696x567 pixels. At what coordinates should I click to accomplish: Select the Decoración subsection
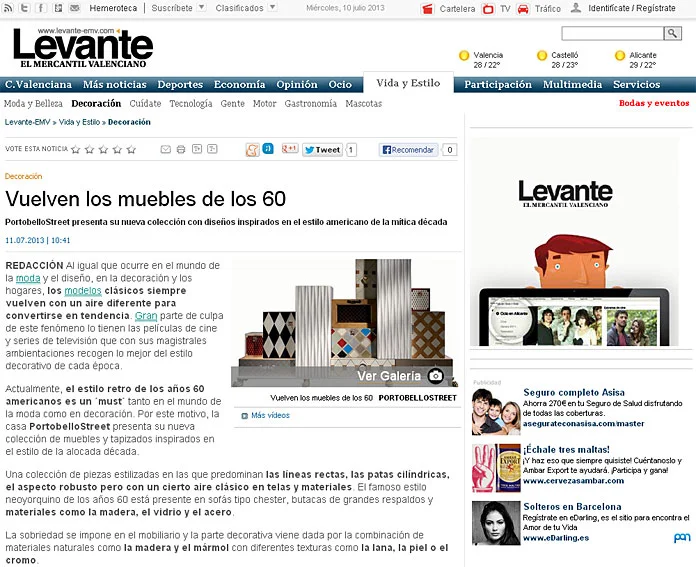pos(96,103)
